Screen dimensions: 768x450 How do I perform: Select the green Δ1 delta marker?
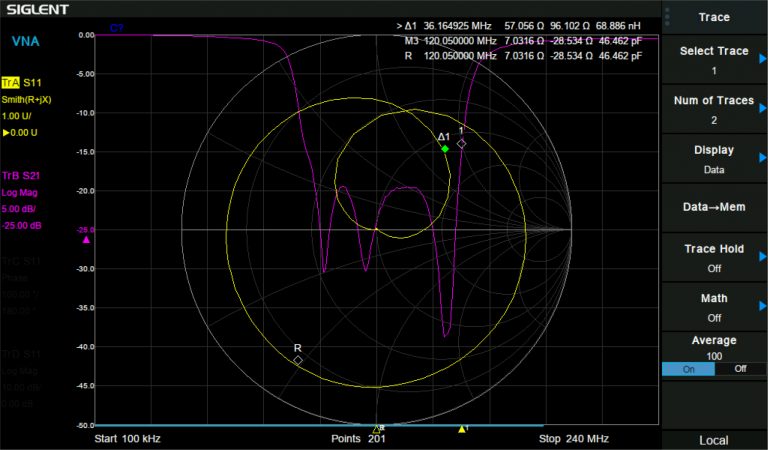pos(445,149)
